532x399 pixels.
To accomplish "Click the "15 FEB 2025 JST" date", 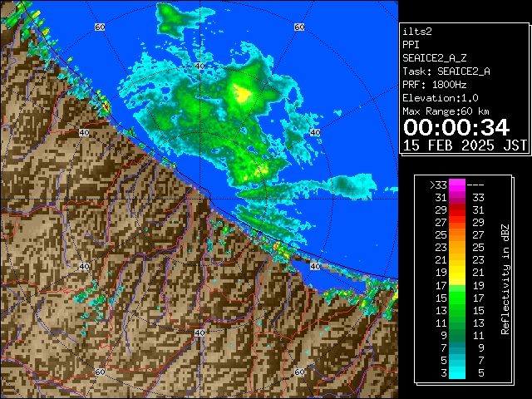I will 465,145.
